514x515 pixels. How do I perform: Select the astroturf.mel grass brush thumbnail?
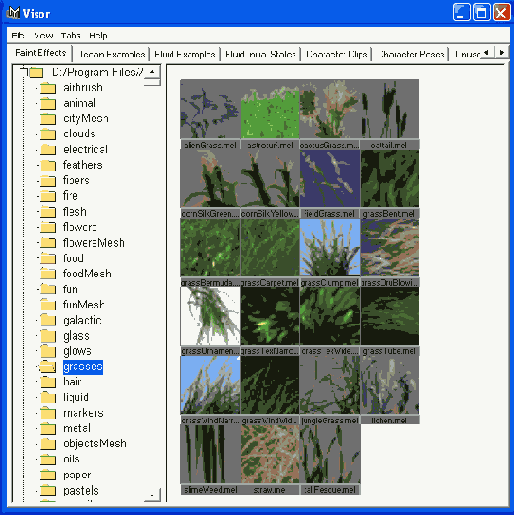[270, 109]
